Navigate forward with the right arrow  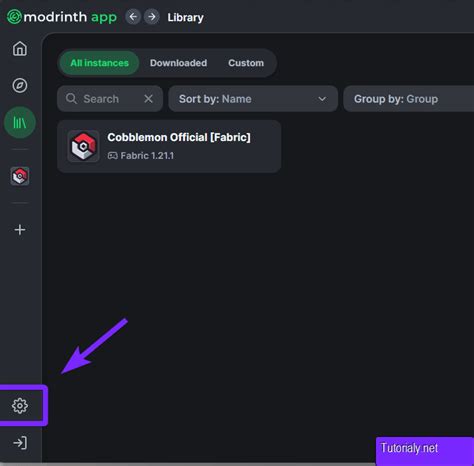(152, 17)
